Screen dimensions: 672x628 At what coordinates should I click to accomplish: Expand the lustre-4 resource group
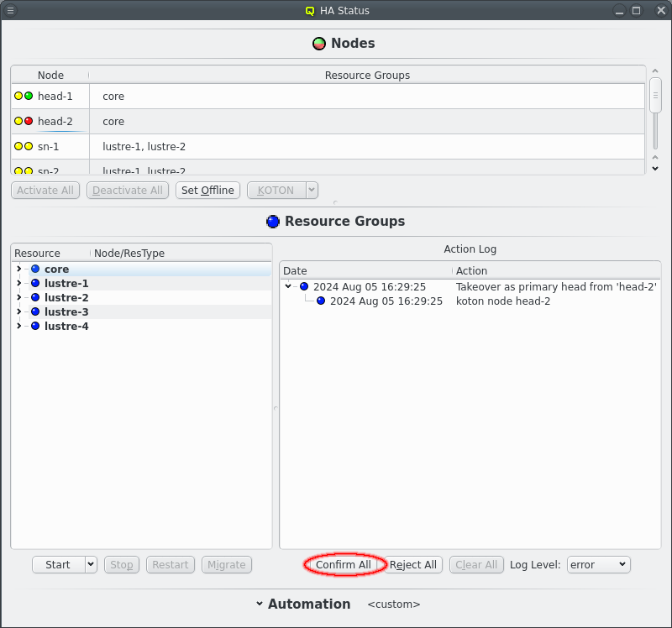coord(18,326)
